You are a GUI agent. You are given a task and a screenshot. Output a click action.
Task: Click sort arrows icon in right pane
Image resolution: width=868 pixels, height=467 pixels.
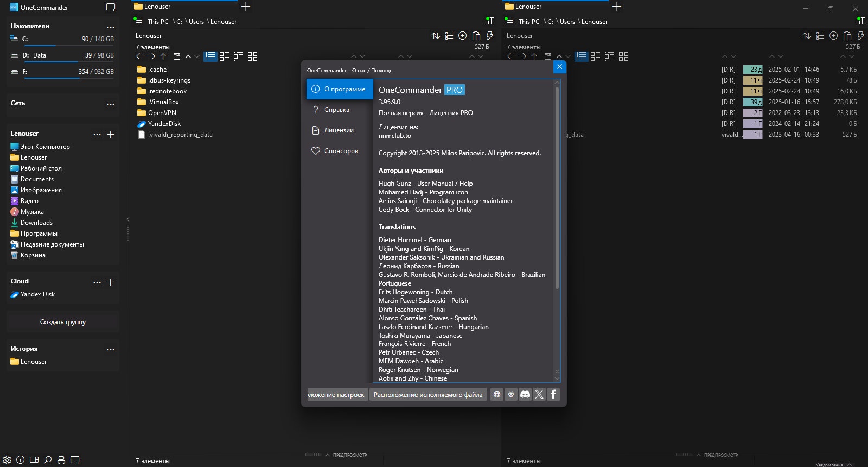coord(807,36)
